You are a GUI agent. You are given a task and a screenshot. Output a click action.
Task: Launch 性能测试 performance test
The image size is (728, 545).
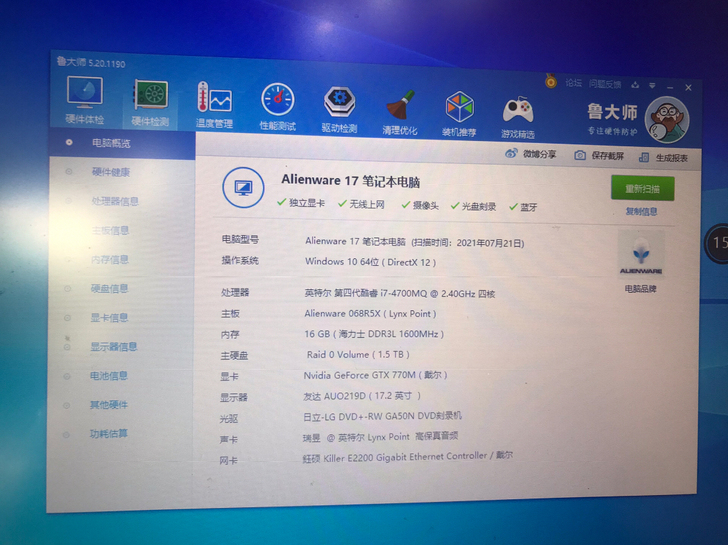point(277,108)
